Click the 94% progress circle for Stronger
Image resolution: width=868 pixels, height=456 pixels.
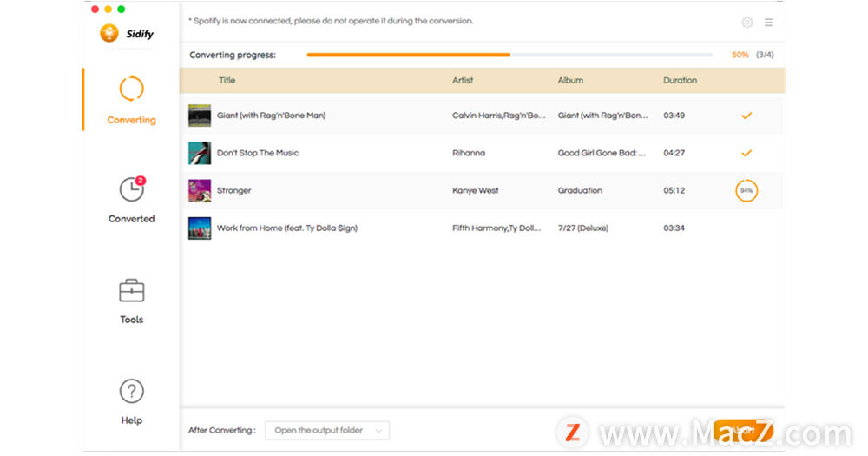click(746, 190)
